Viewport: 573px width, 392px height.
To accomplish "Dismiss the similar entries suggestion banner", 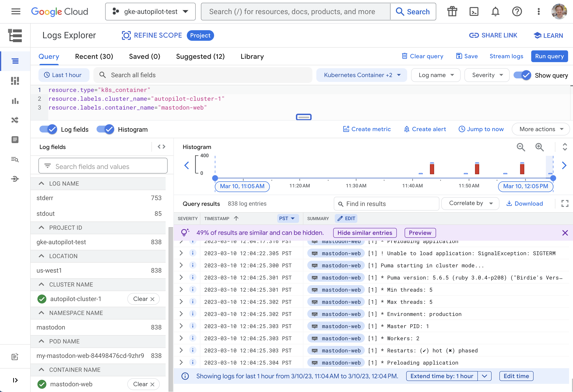I will point(565,233).
